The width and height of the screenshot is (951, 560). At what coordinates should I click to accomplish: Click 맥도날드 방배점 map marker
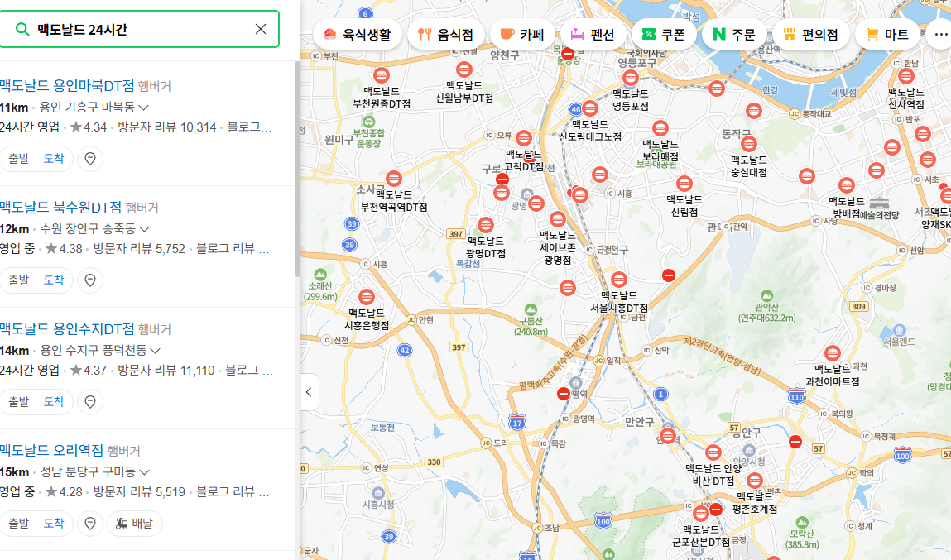click(847, 185)
